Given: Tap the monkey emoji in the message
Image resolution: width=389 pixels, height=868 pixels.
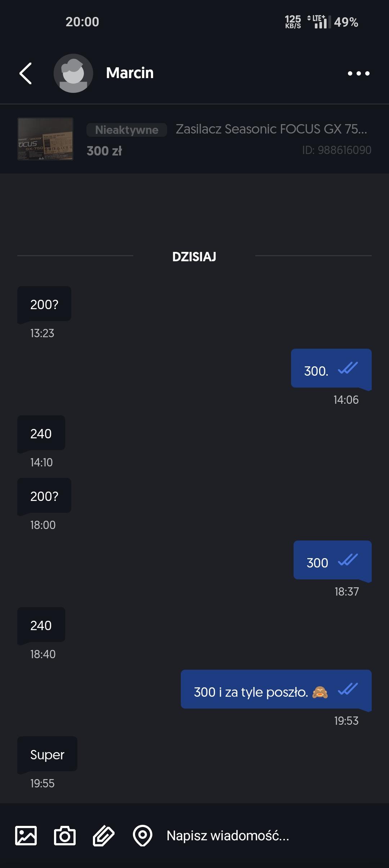Looking at the screenshot, I should click(x=320, y=692).
